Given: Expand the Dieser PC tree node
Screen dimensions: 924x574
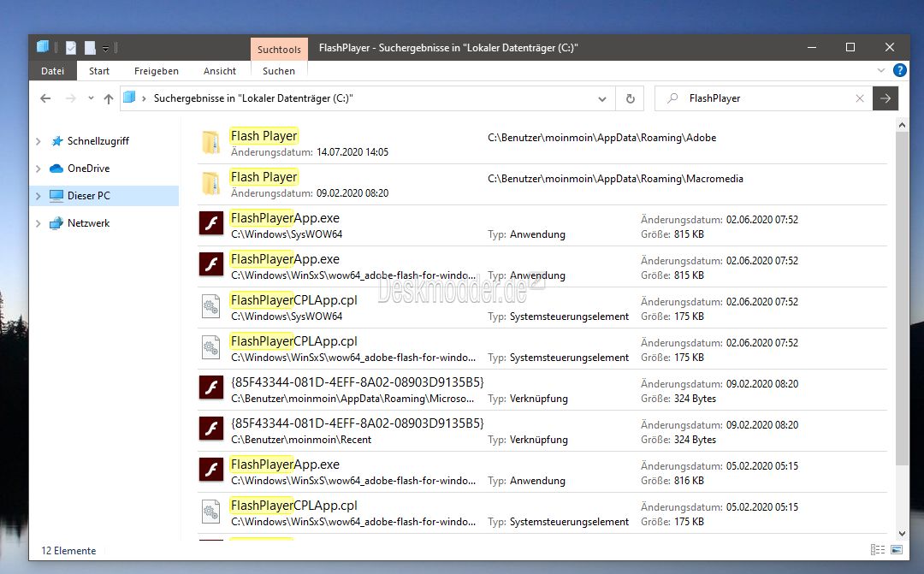Looking at the screenshot, I should (38, 196).
